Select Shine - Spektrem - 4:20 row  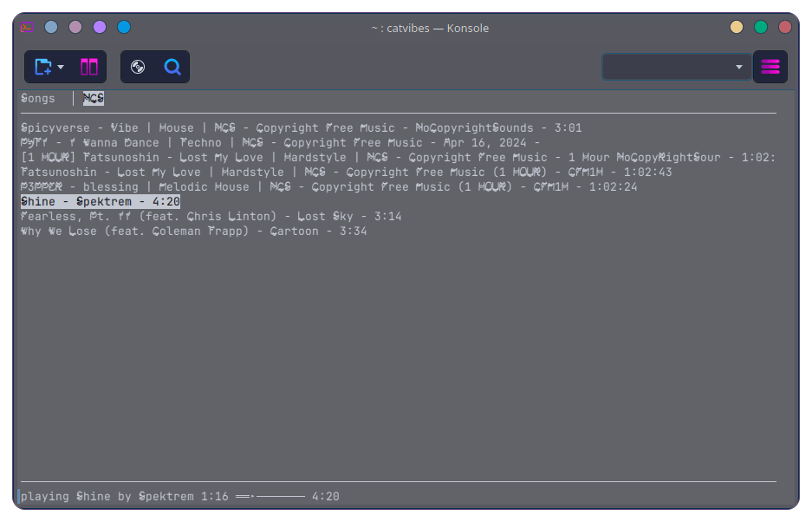[x=101, y=202]
